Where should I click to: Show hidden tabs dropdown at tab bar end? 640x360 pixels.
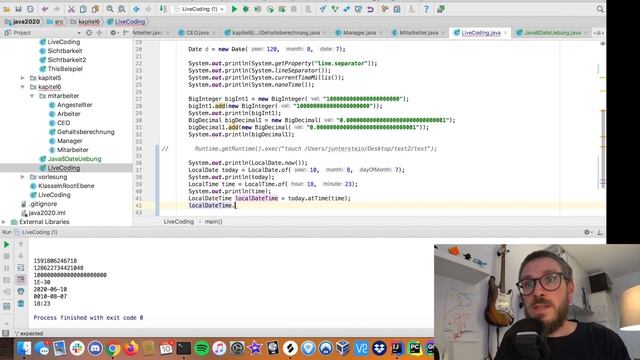point(598,33)
